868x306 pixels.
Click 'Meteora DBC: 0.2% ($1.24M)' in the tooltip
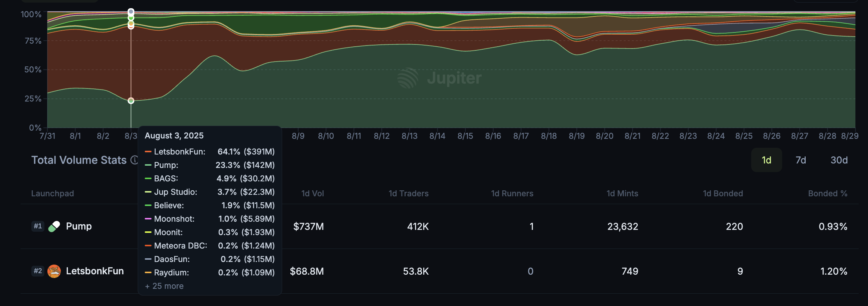[x=210, y=246]
